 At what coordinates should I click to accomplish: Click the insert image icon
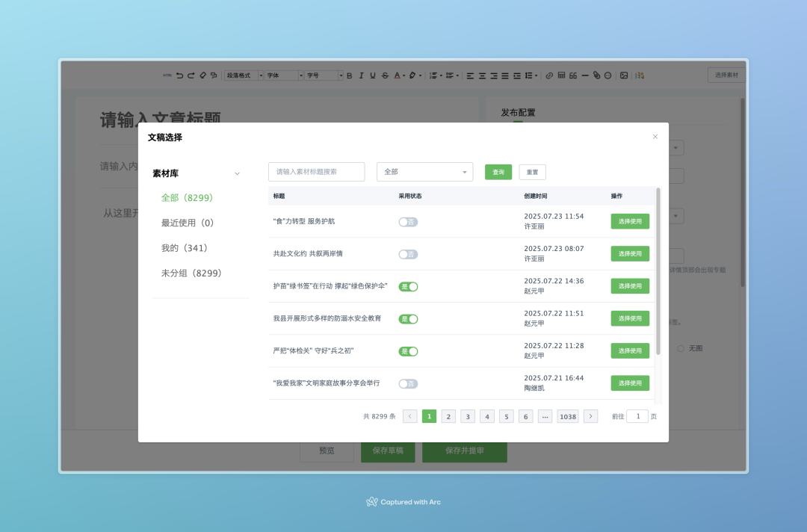623,75
